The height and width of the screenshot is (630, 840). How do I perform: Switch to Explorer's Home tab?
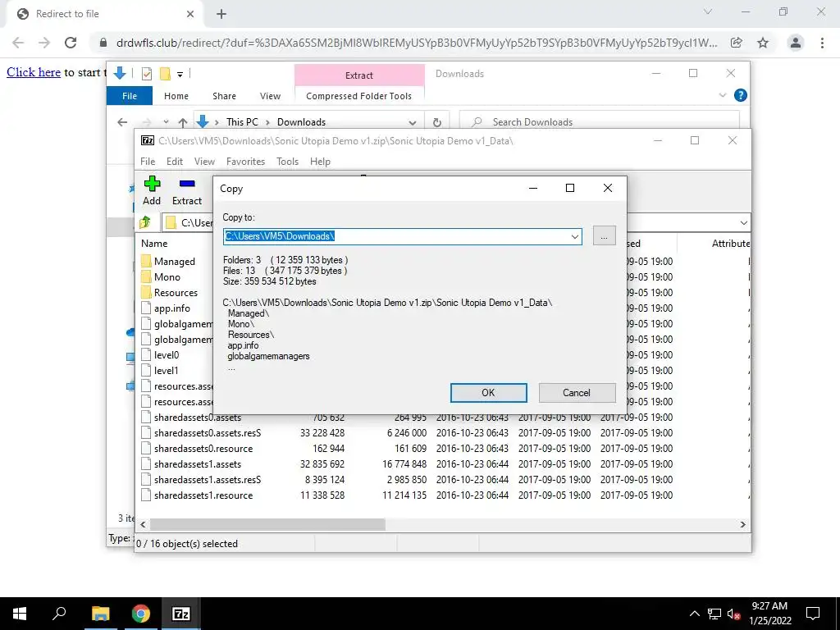176,96
